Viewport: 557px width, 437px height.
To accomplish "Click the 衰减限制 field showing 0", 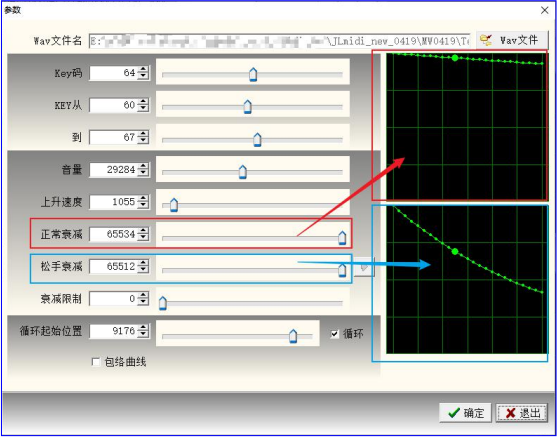I will coord(113,299).
